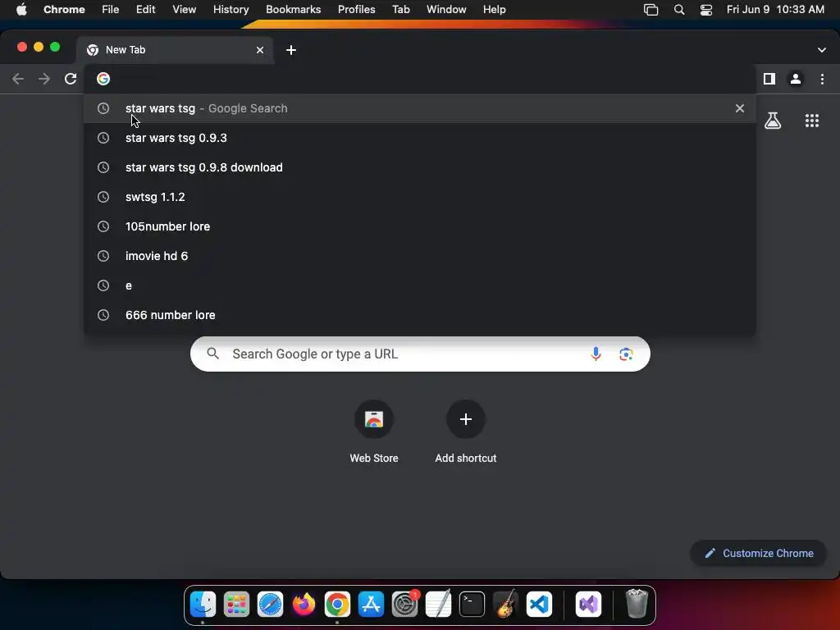Focus the 'Search Google or type a URL' box

point(420,354)
